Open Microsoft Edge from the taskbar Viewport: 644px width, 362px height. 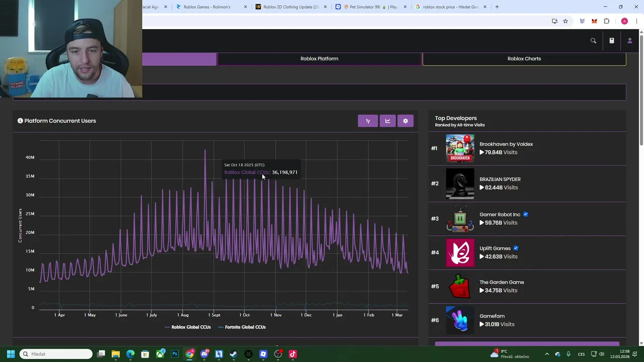130,354
